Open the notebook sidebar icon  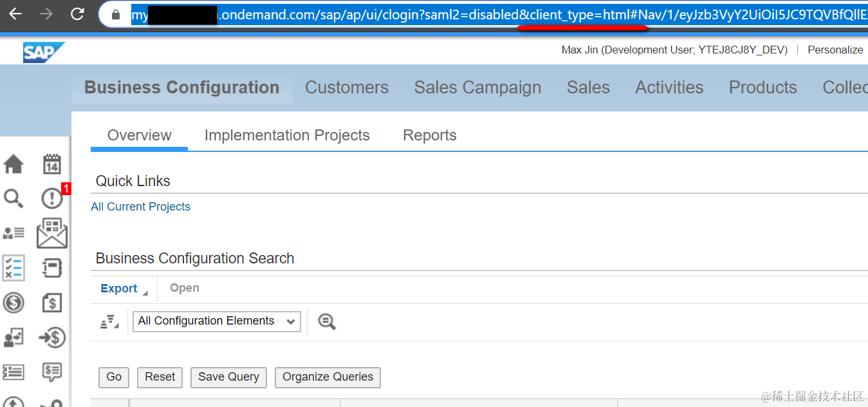click(x=52, y=268)
